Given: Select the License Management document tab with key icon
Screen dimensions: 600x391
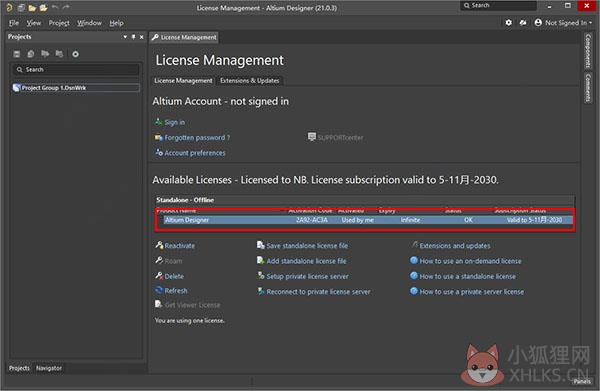Looking at the screenshot, I should tap(184, 37).
